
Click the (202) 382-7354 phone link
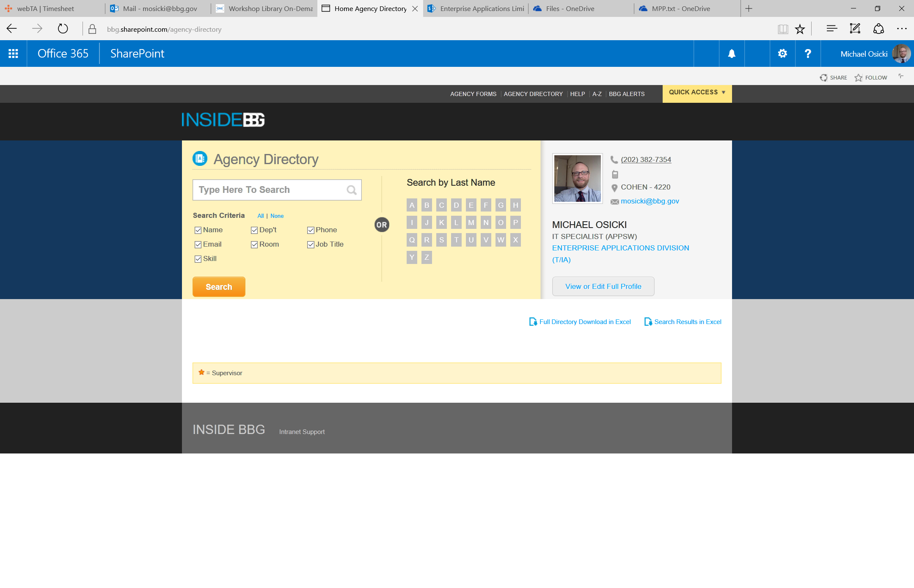point(646,159)
